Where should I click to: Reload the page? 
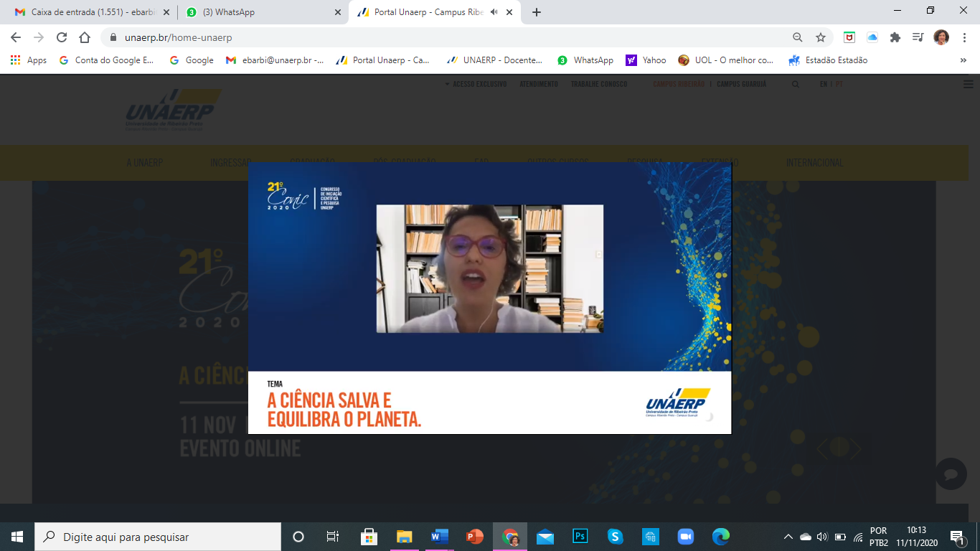click(62, 37)
